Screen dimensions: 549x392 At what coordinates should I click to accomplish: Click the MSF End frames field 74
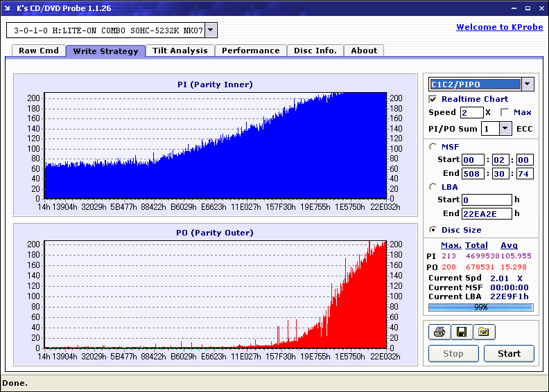point(525,173)
